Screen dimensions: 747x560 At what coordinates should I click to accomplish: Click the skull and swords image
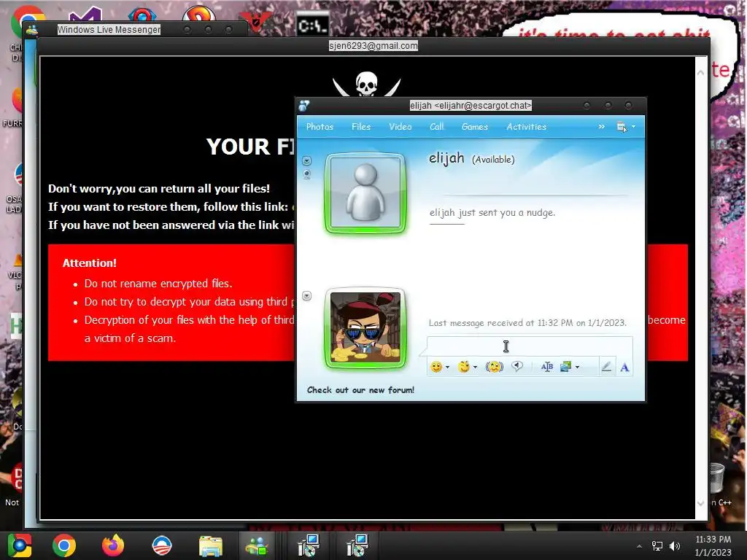[x=366, y=85]
